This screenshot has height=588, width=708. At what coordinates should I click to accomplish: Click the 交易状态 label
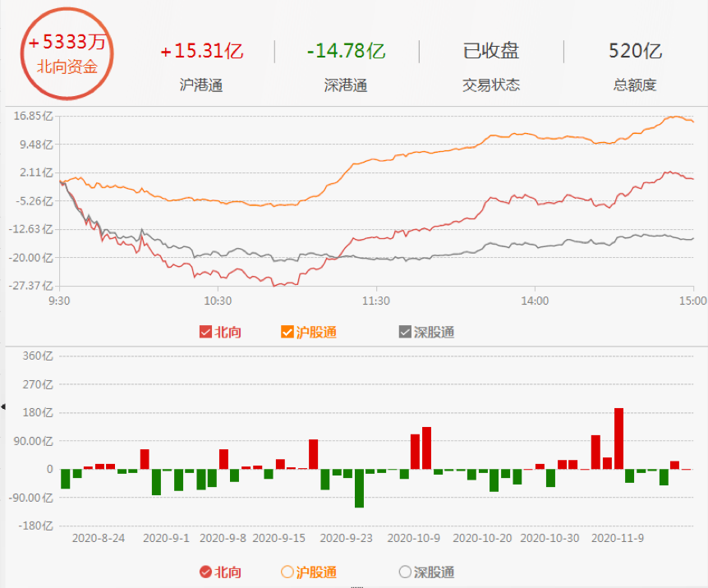click(491, 85)
